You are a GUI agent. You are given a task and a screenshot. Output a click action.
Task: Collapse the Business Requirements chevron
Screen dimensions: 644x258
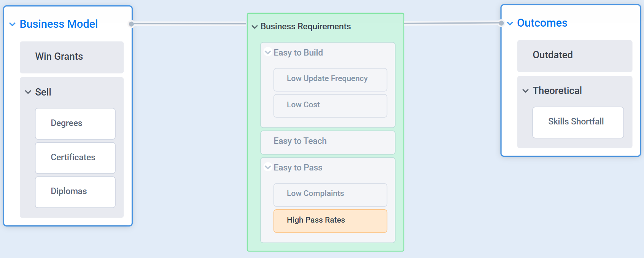254,27
